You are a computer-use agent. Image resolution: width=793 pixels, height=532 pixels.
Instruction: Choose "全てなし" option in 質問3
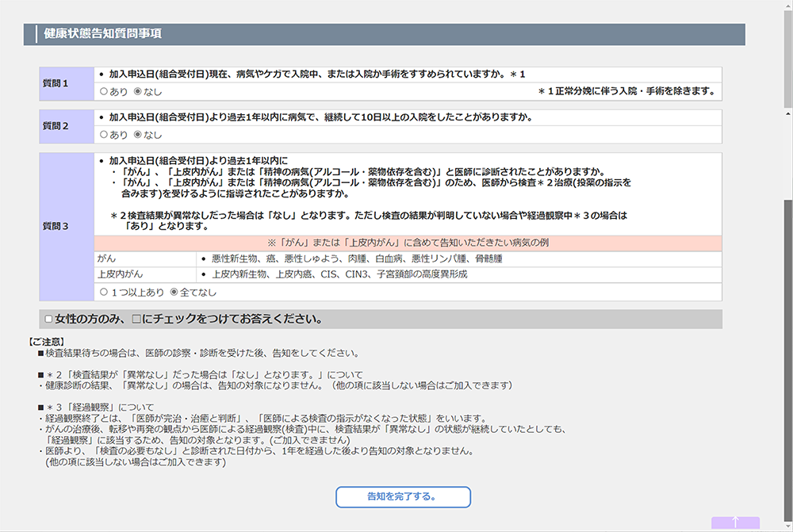(x=174, y=293)
